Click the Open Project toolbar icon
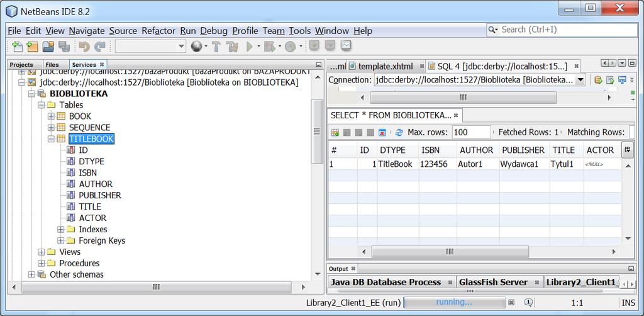Viewport: 644px width, 316px height. tap(48, 47)
